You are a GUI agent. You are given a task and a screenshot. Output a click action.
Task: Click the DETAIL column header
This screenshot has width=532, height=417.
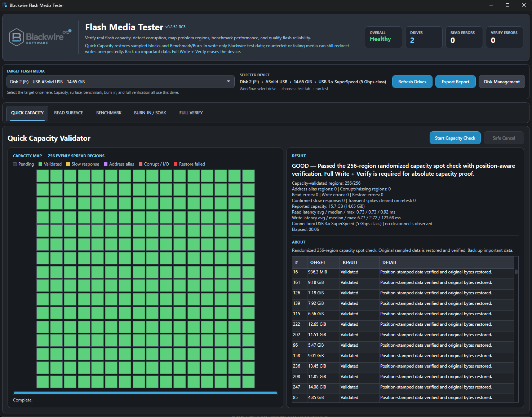pyautogui.click(x=446, y=263)
